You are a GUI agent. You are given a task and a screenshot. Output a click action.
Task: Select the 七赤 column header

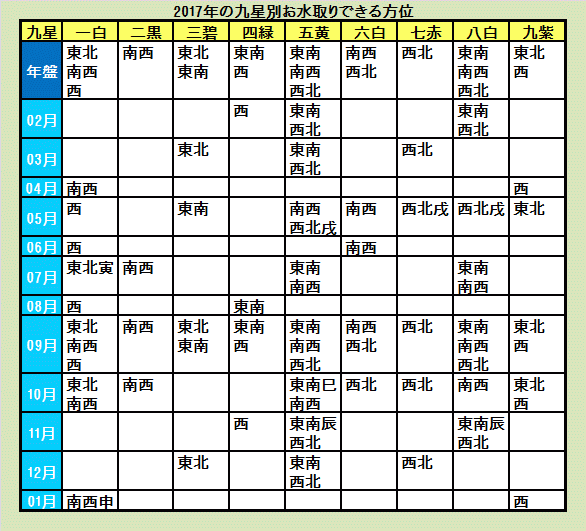[x=425, y=32]
